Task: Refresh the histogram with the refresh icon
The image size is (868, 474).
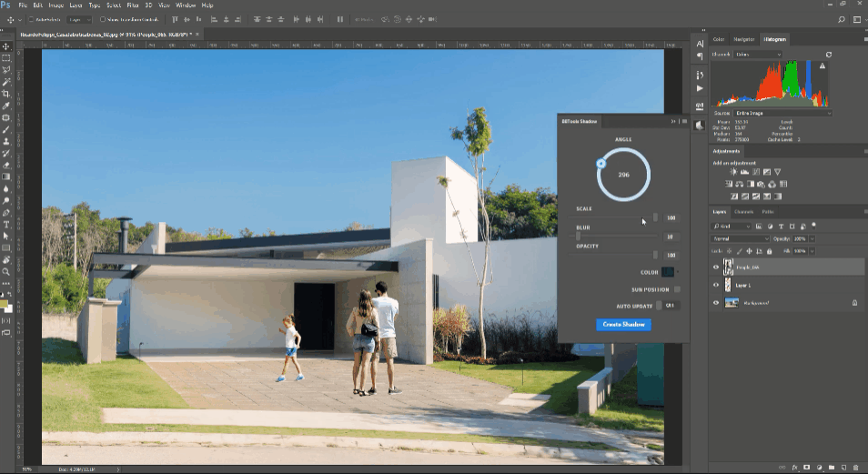Action: [829, 55]
